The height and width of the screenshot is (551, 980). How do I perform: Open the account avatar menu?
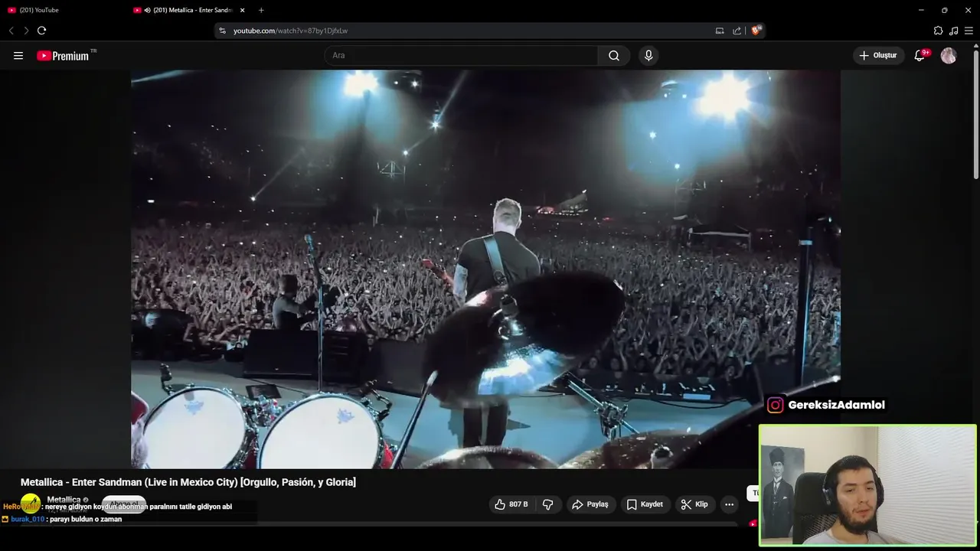tap(949, 56)
